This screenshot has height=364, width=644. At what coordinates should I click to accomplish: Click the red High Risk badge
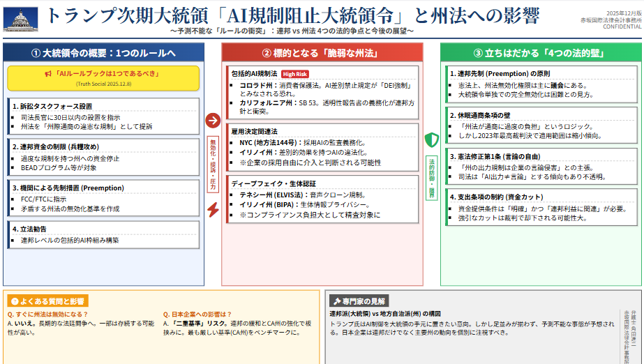(296, 73)
